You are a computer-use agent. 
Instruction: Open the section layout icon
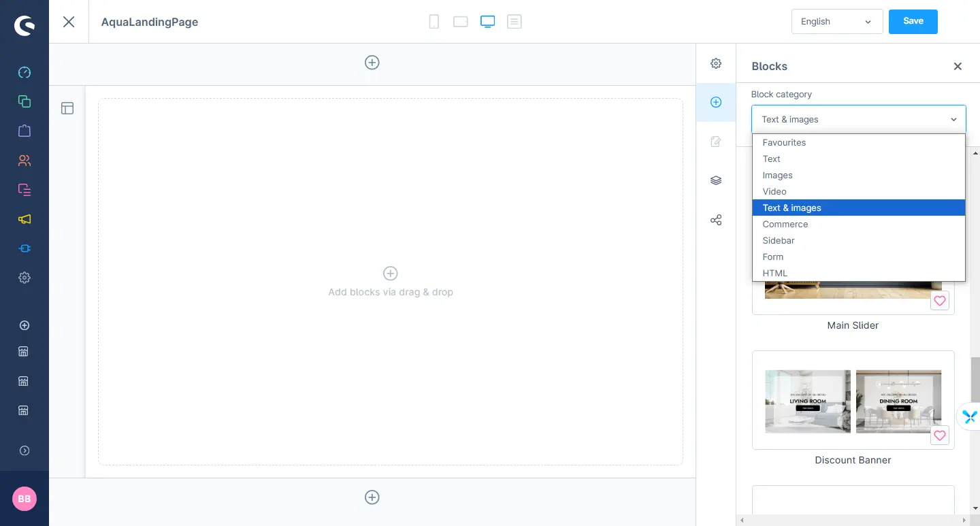click(67, 108)
